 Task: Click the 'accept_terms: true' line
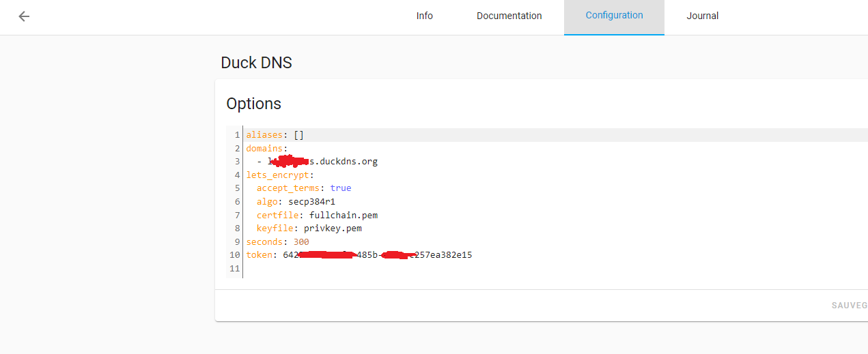tap(304, 188)
